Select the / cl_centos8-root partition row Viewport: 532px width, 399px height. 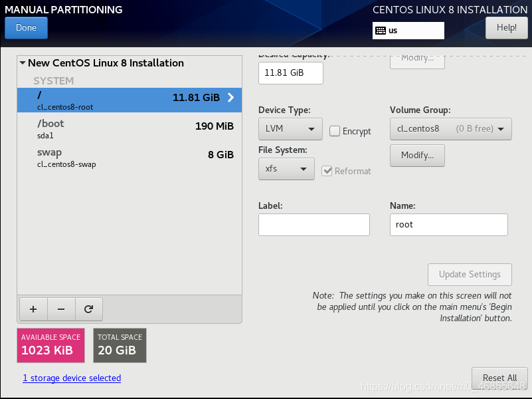pyautogui.click(x=130, y=100)
